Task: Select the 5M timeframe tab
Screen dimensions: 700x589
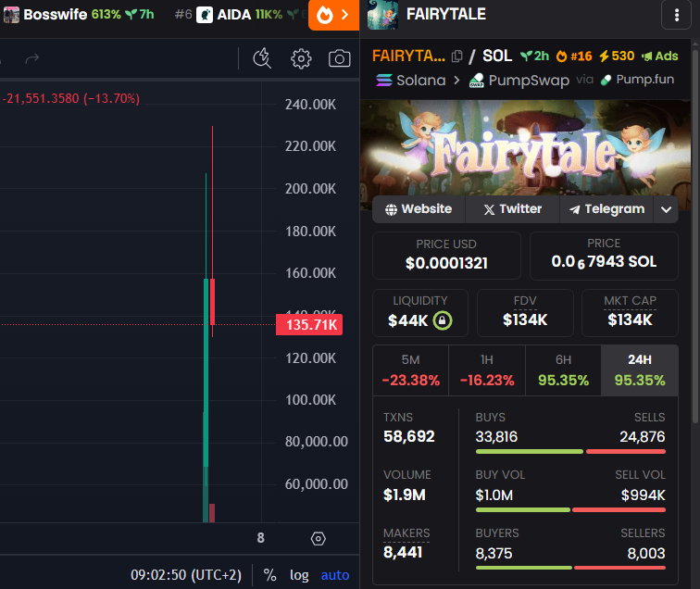Action: tap(411, 370)
